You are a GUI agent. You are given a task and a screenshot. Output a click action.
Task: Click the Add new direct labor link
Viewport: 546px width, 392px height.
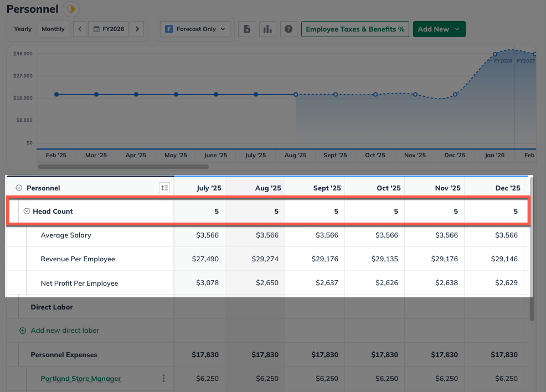click(65, 331)
